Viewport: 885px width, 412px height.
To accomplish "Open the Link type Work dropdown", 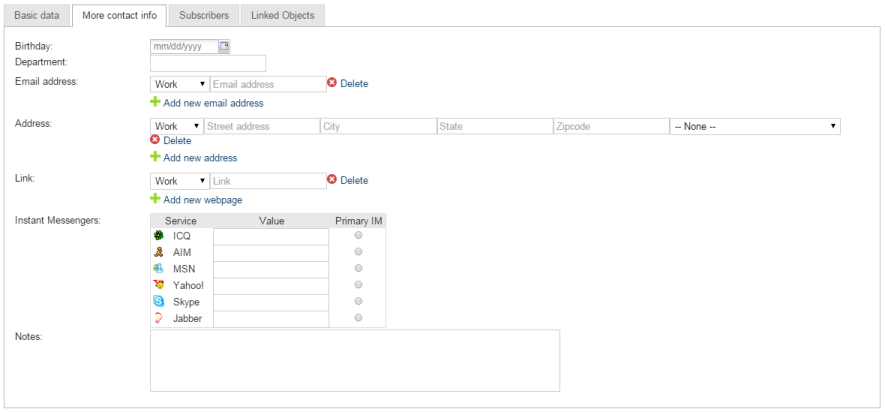I will [x=179, y=181].
